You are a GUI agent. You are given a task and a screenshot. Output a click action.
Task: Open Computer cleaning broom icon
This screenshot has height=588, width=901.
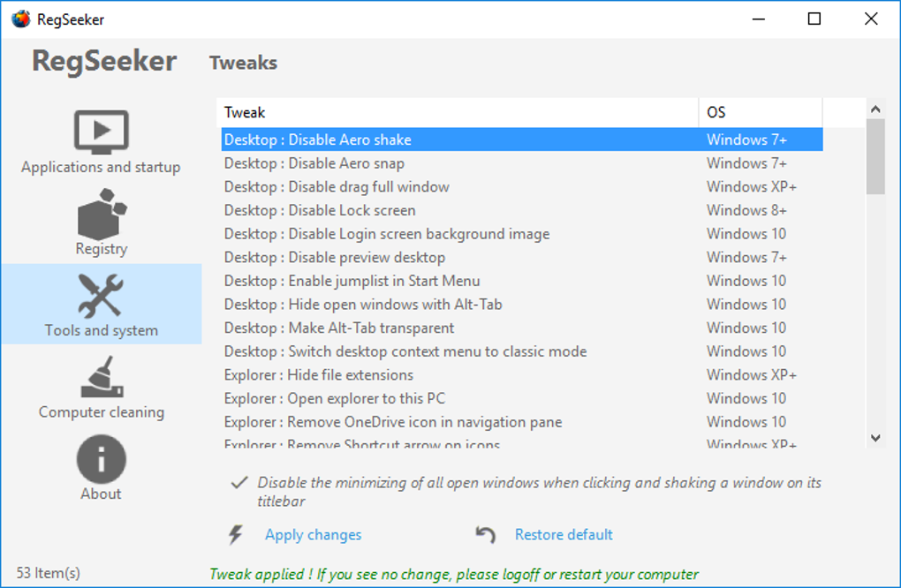tap(102, 378)
